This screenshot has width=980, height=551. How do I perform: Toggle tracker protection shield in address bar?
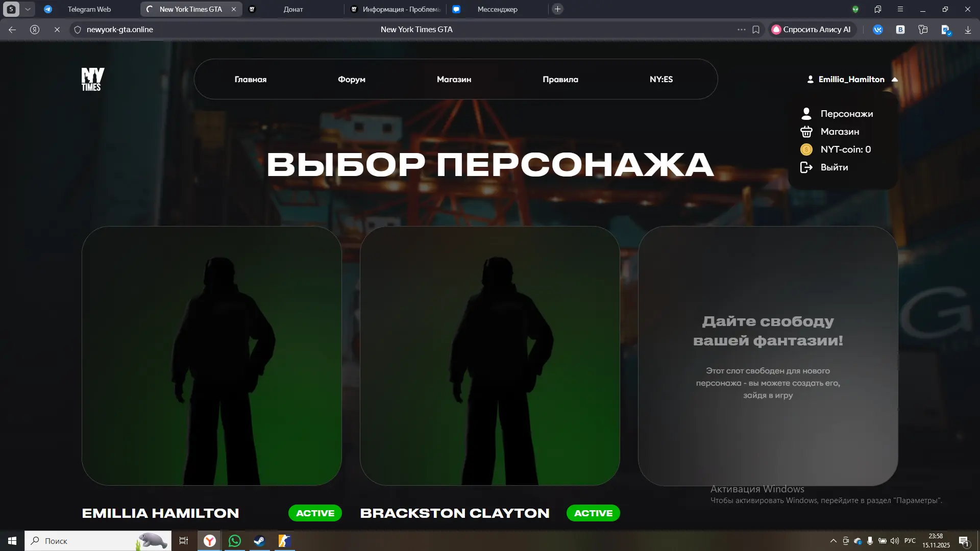pyautogui.click(x=77, y=29)
